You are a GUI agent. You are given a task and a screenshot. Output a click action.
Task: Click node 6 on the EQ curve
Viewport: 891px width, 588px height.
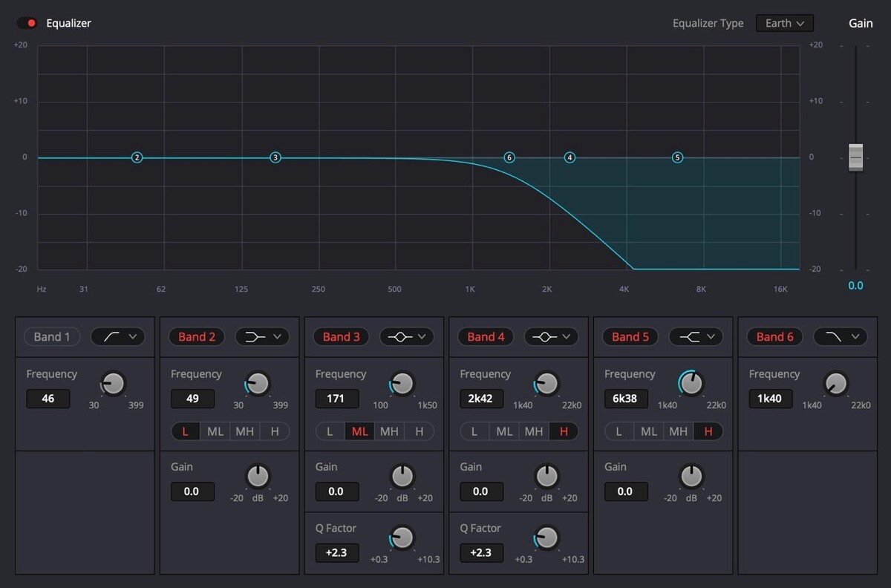tap(509, 157)
